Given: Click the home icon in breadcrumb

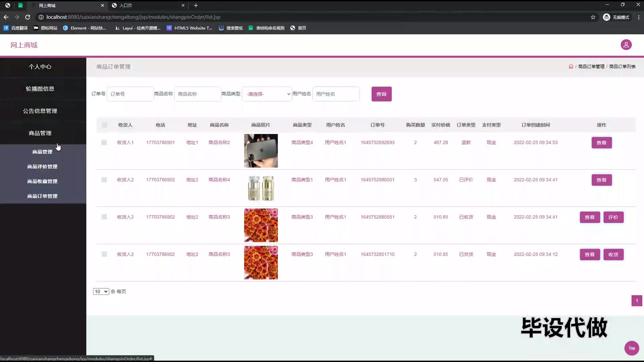Looking at the screenshot, I should 571,66.
